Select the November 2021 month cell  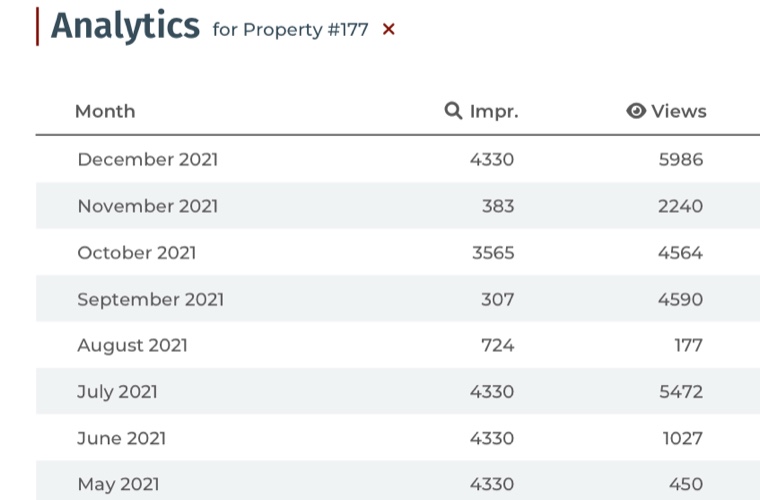[x=147, y=206]
